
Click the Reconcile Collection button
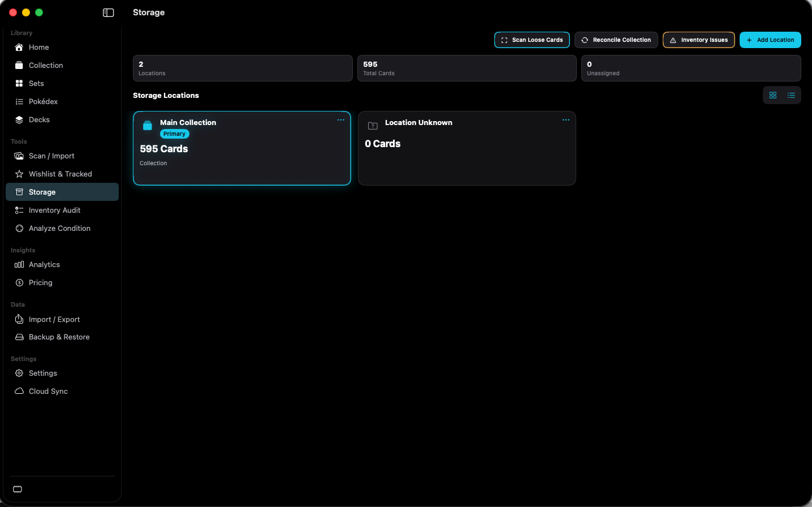(616, 40)
